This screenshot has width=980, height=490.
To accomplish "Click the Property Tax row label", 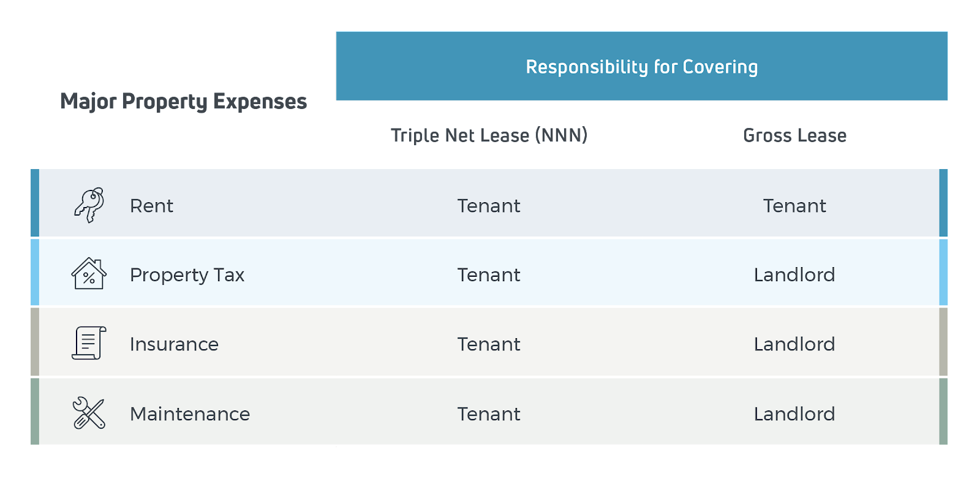I will coord(187,275).
